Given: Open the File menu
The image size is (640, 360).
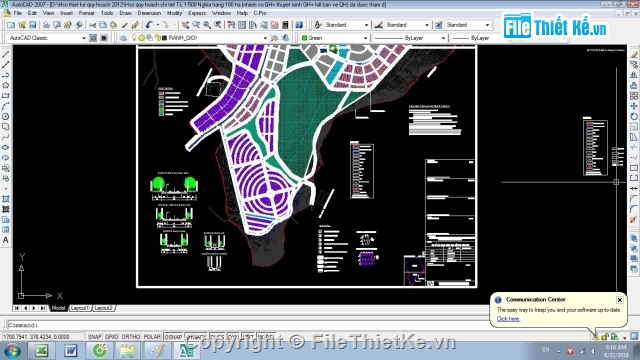Looking at the screenshot, I should click(18, 13).
